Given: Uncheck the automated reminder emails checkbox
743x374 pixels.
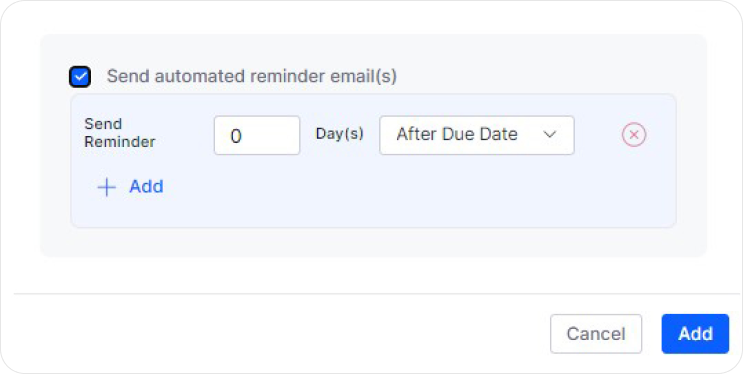Looking at the screenshot, I should (80, 77).
